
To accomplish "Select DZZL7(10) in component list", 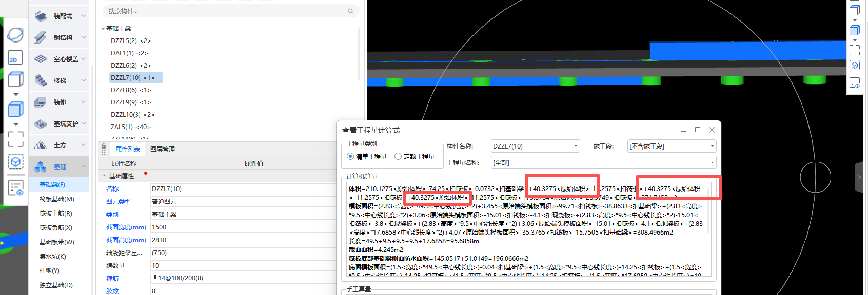I will pyautogui.click(x=136, y=78).
